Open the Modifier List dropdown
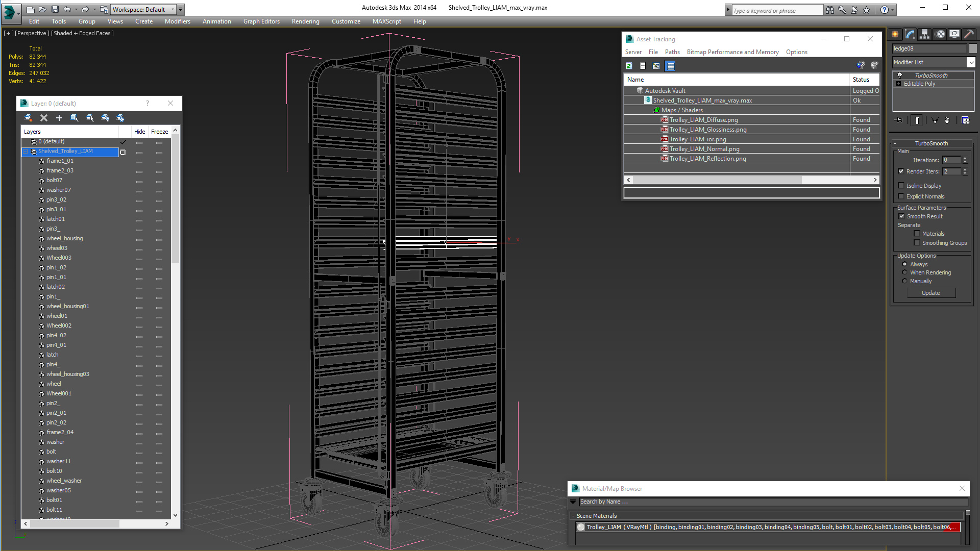Viewport: 980px width, 551px height. 970,62
